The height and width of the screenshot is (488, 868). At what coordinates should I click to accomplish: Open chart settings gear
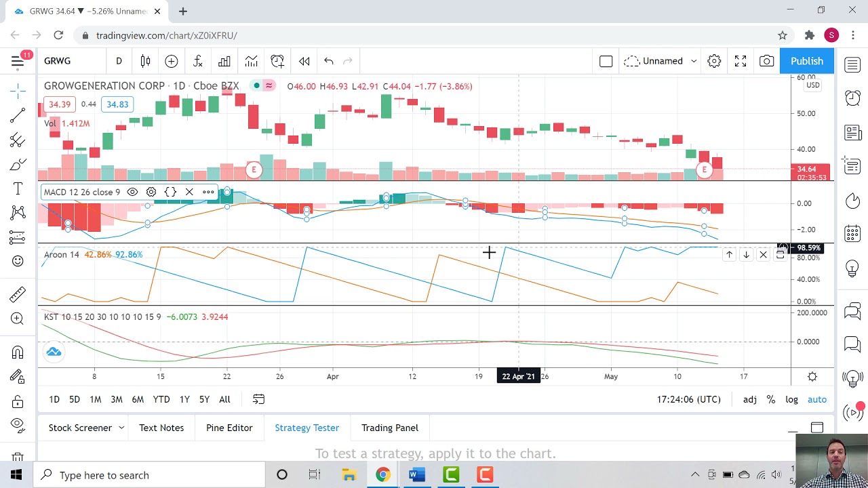coord(714,61)
